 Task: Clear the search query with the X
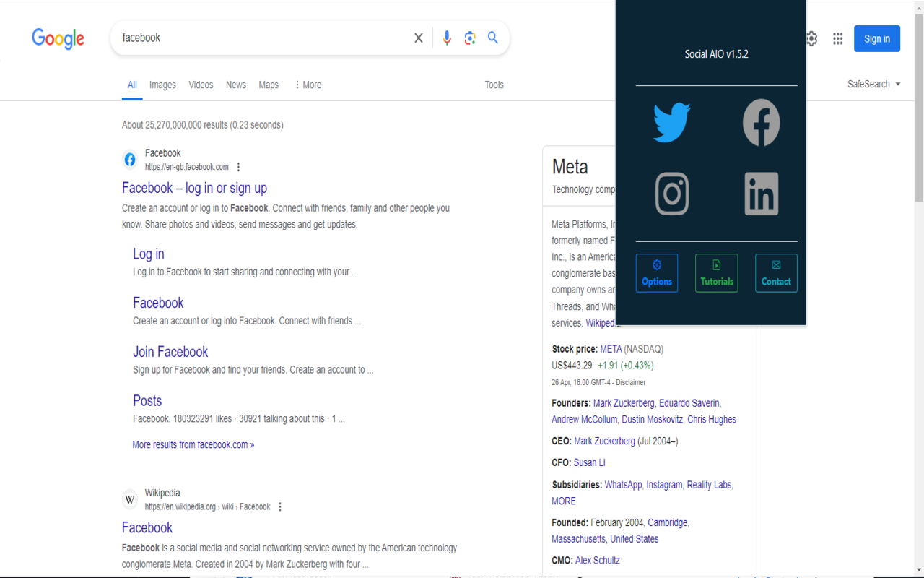coord(418,38)
